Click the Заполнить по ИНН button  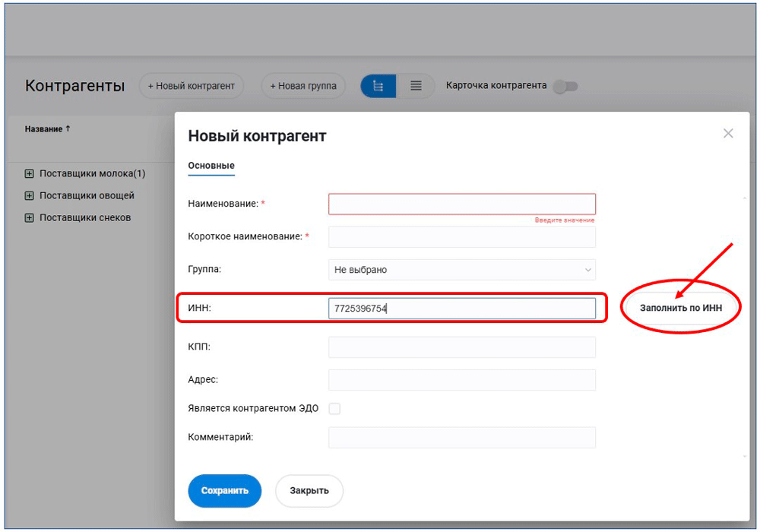[680, 309]
